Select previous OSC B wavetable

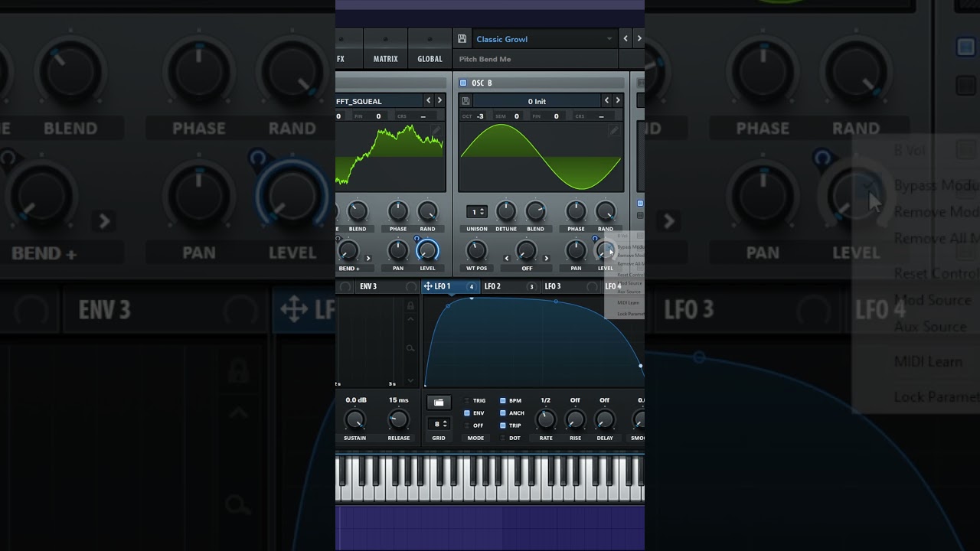[607, 100]
